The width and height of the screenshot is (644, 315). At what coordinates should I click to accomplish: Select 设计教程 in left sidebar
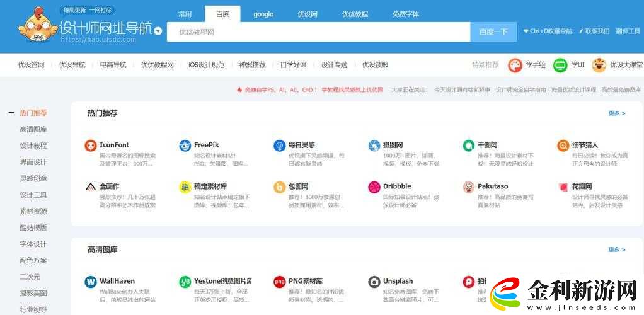[33, 146]
